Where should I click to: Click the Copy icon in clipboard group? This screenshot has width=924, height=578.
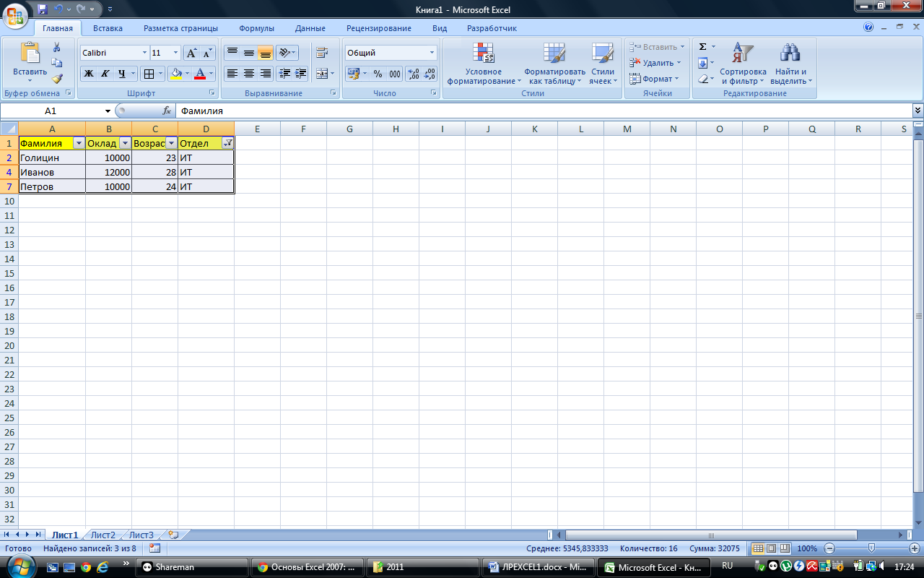[x=57, y=63]
